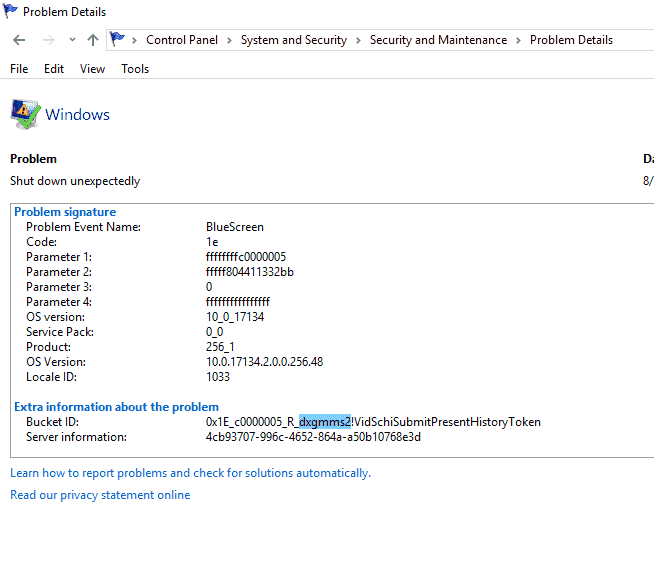Viewport: 654px width, 566px height.
Task: Click the Windows heading text
Action: tap(78, 115)
